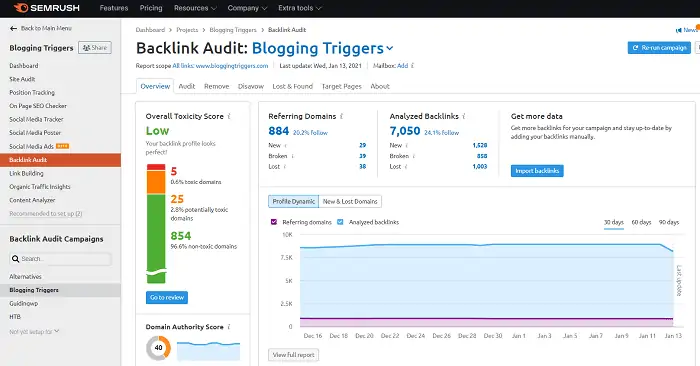Click the search magnifier icon in campaigns
The width and height of the screenshot is (700, 366).
(16, 259)
